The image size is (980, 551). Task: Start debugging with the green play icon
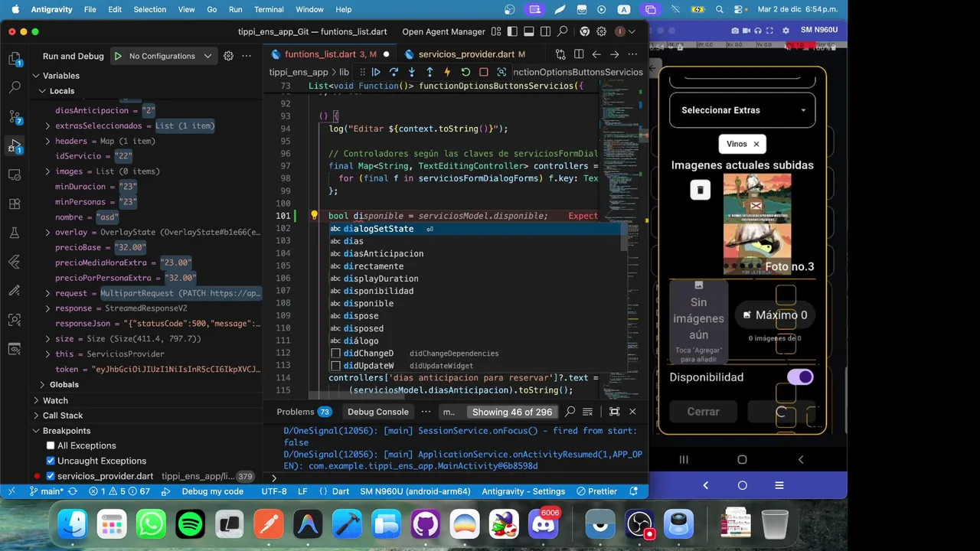tap(118, 56)
